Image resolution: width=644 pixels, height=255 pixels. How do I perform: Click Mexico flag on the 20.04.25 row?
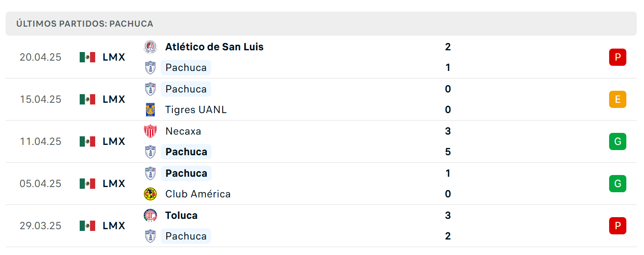[87, 57]
